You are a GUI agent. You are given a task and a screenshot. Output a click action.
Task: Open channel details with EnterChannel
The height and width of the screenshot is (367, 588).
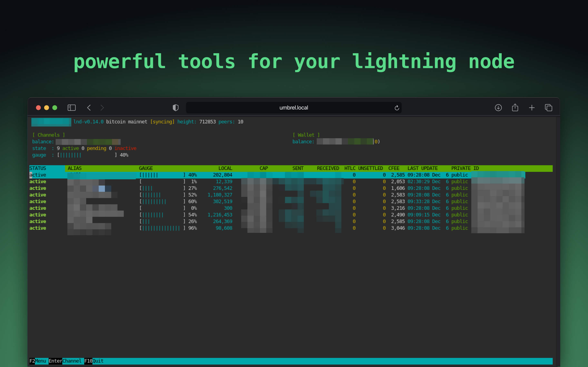(65, 361)
